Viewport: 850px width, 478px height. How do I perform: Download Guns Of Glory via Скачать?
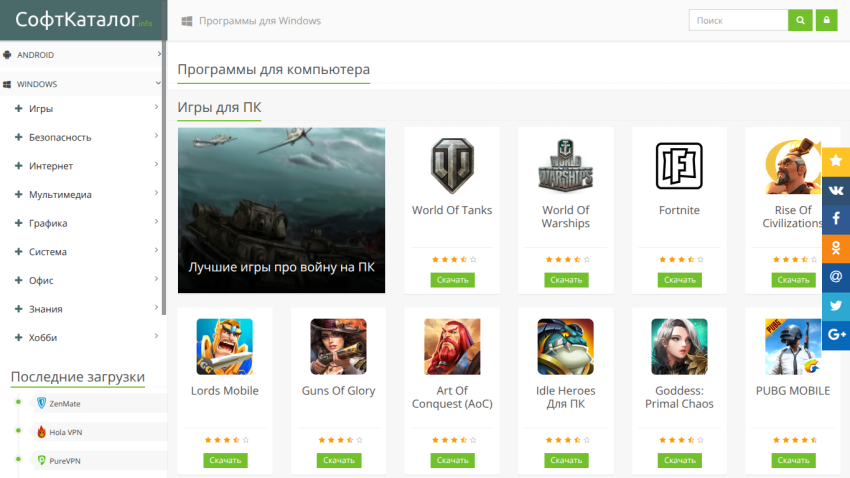pos(339,460)
